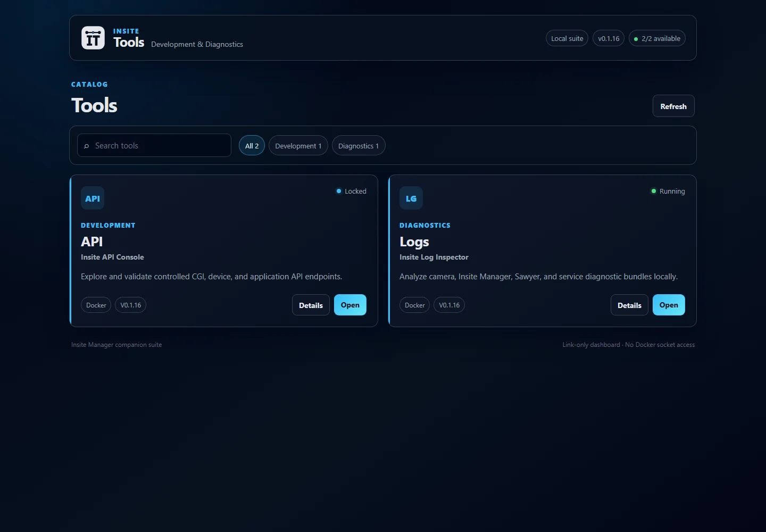
Task: Click the Link-only dashboard footer note
Action: (629, 345)
